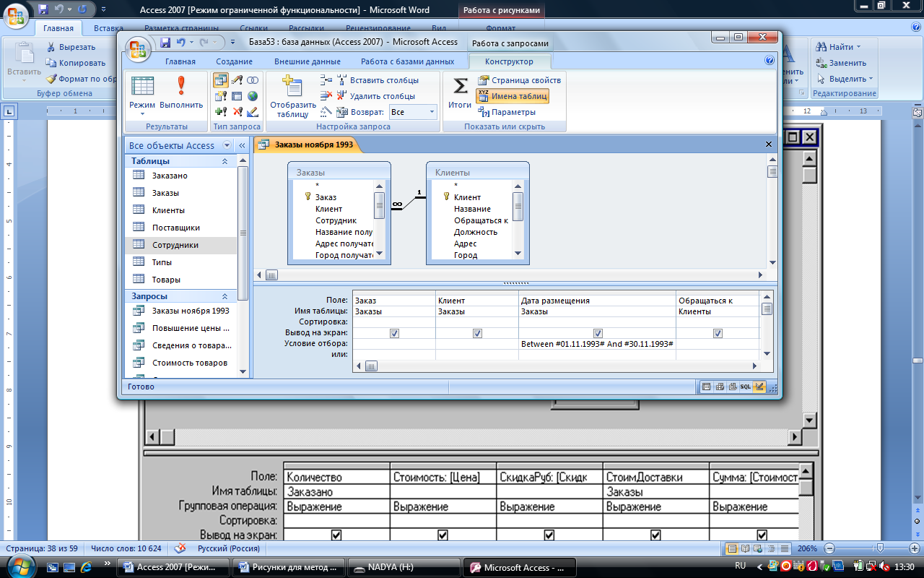Switch to Datasheet view in status bar
The width and height of the screenshot is (924, 578).
(707, 387)
